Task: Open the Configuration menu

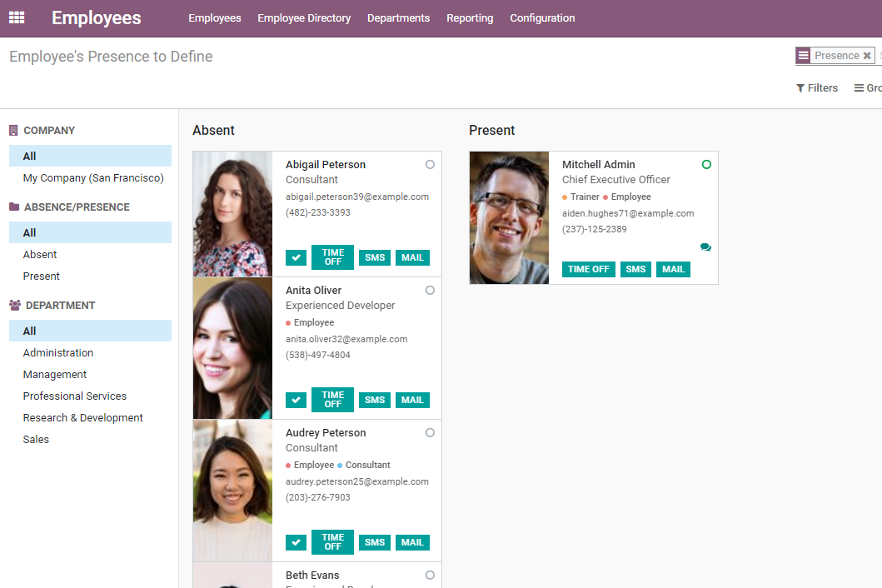Action: [542, 18]
